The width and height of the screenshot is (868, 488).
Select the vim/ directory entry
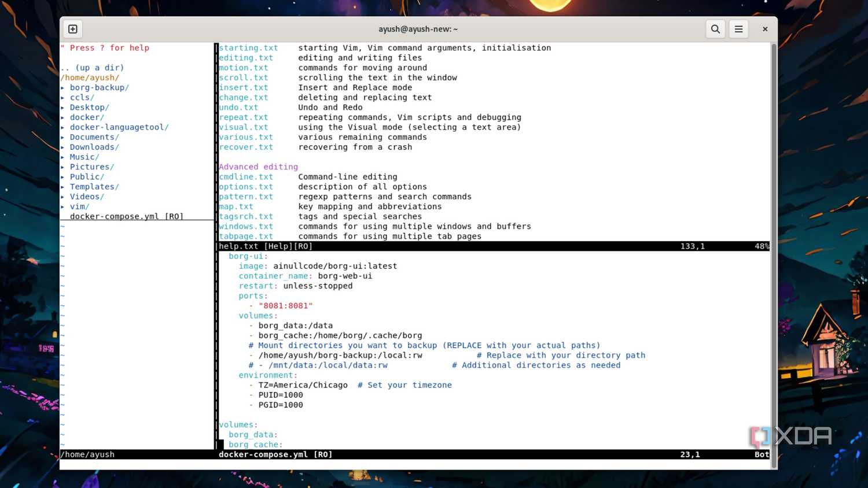[x=79, y=206]
